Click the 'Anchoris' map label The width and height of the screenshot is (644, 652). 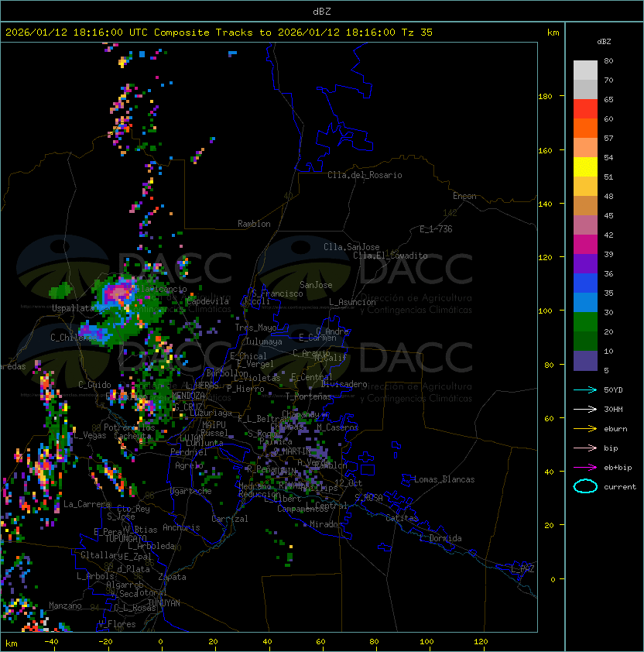(x=181, y=527)
